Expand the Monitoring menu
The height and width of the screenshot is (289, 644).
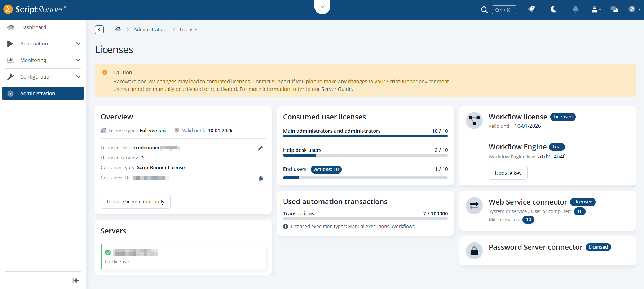(x=43, y=60)
